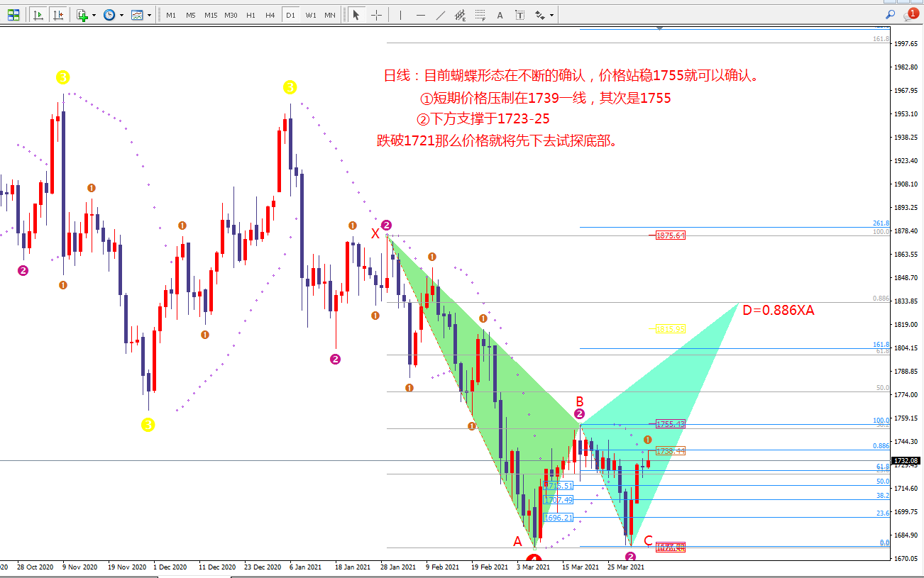The height and width of the screenshot is (578, 924).
Task: Click the 1696.21 price label
Action: tap(559, 518)
